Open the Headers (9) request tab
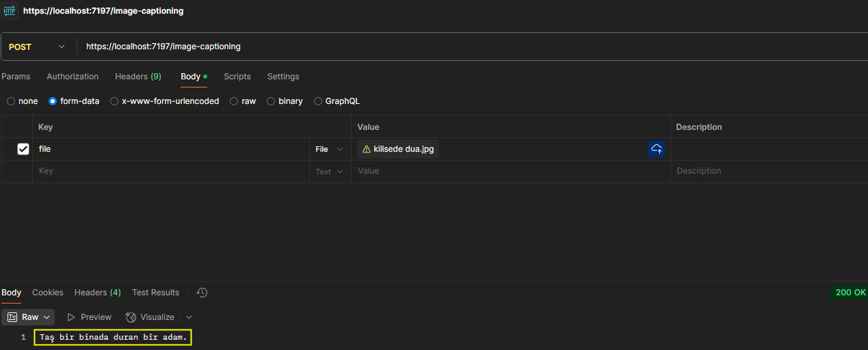The width and height of the screenshot is (868, 350). click(x=138, y=77)
